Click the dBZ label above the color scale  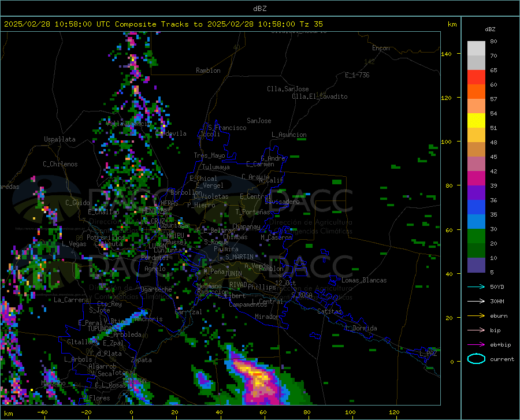490,29
